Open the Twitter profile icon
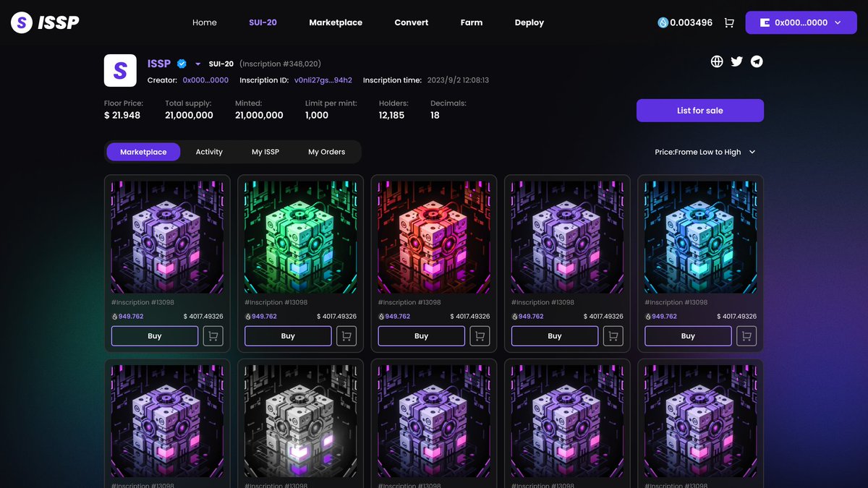The height and width of the screenshot is (488, 868). click(736, 61)
